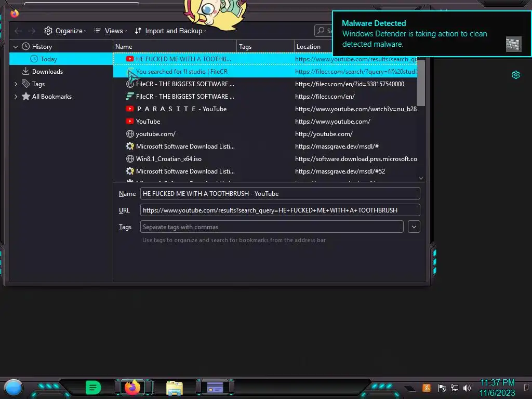Click location URL of massgrave msdl/#52 row

click(x=340, y=171)
